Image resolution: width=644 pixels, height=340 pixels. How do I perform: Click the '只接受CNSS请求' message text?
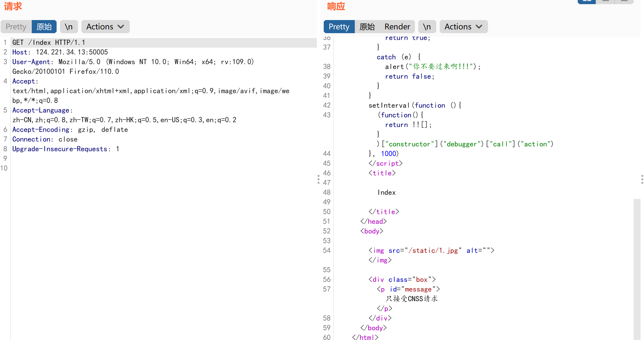[x=412, y=299]
